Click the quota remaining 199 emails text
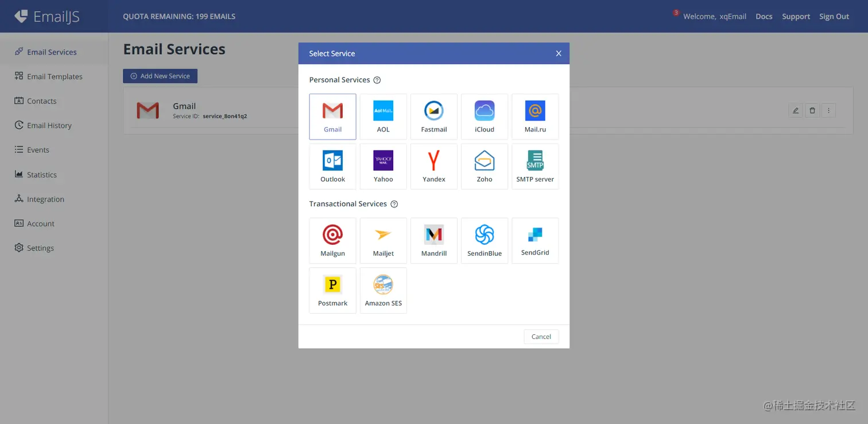Viewport: 868px width, 424px height. (x=179, y=16)
